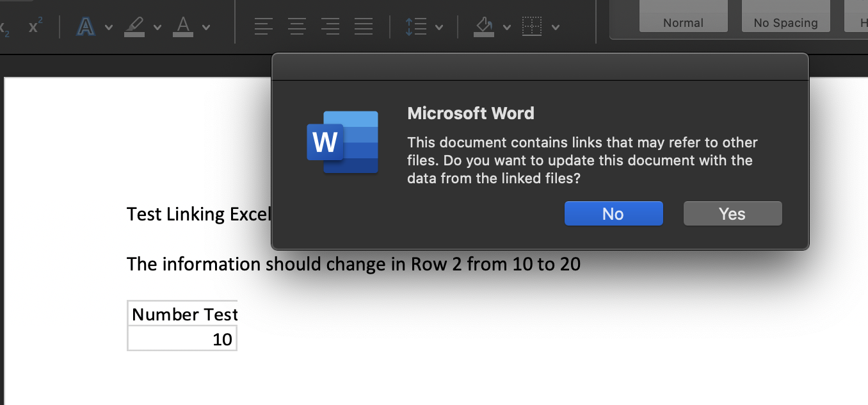Click the Microsoft Word dialog icon
Image resolution: width=868 pixels, height=405 pixels.
tap(343, 142)
